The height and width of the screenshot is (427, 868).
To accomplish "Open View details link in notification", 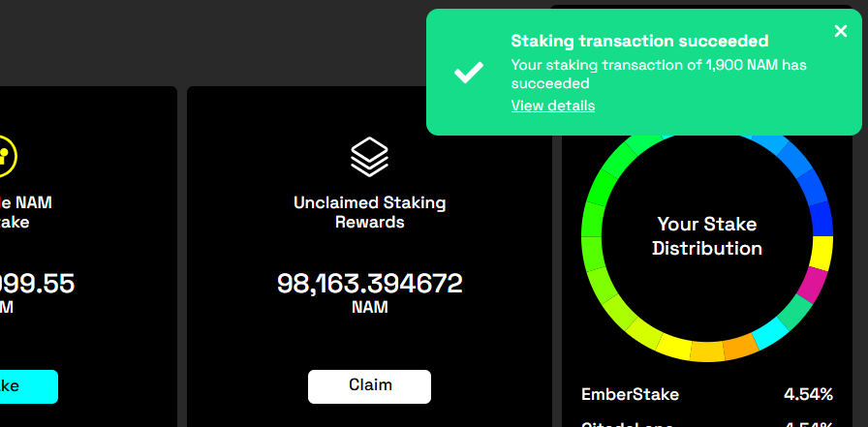I will tap(553, 106).
